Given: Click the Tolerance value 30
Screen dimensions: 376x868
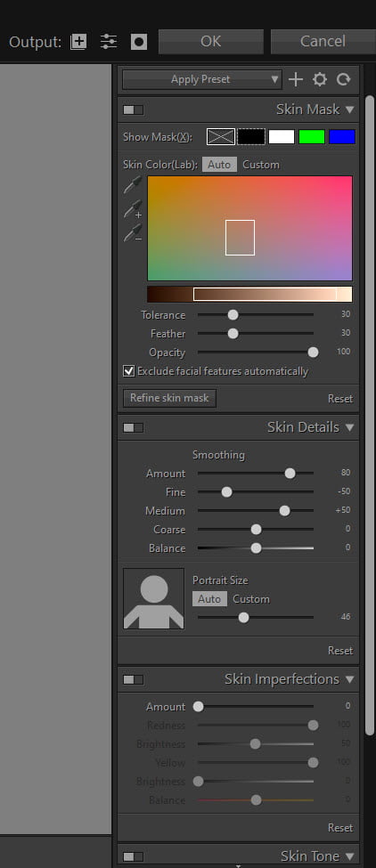Looking at the screenshot, I should 346,314.
